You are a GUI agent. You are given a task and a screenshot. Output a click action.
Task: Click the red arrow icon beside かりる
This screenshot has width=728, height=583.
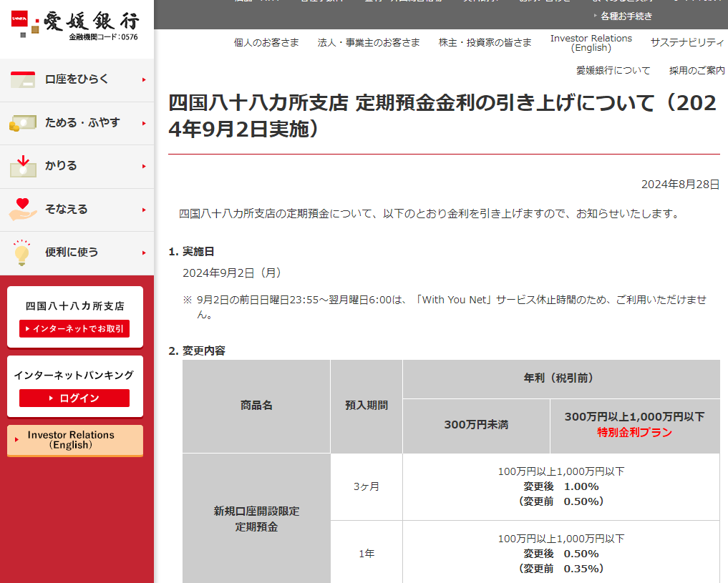coord(23,167)
